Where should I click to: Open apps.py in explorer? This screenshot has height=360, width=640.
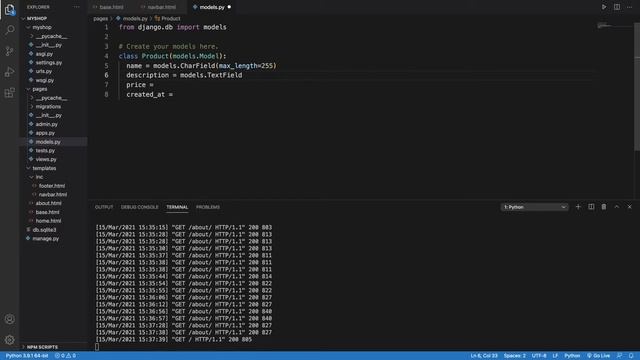pyautogui.click(x=45, y=133)
